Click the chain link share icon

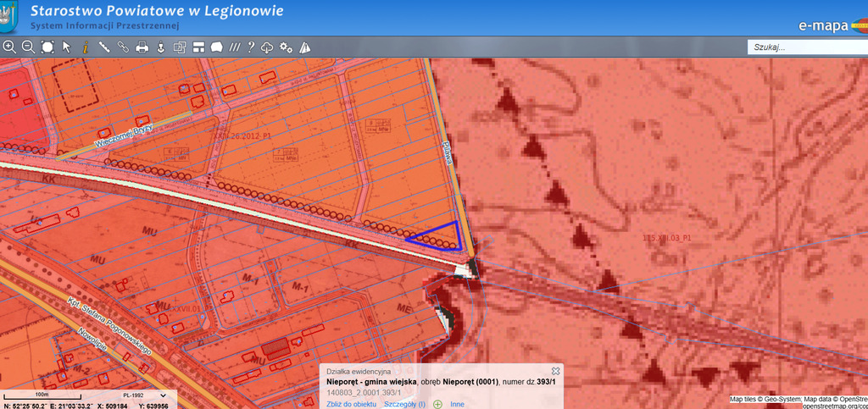pos(123,47)
